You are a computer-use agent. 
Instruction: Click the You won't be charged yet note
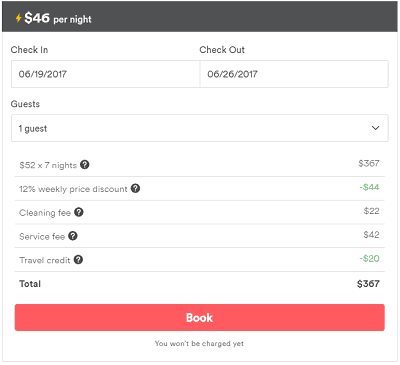[x=199, y=343]
